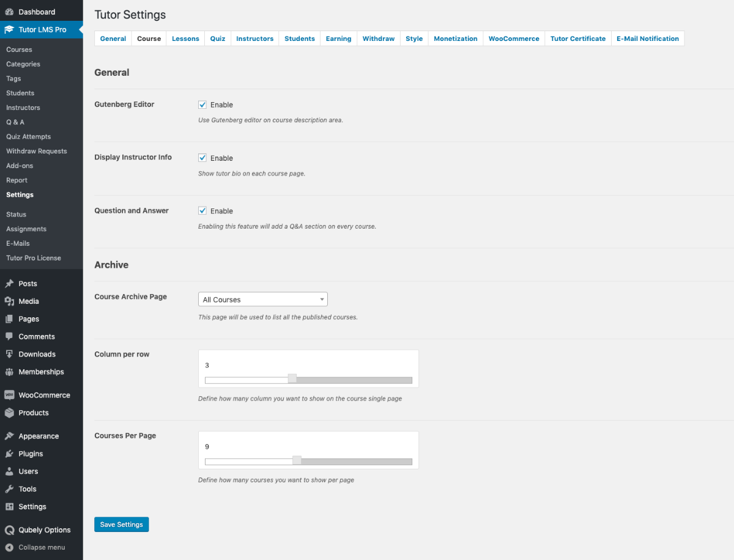The image size is (734, 560).
Task: Click the Archive section heading
Action: [x=111, y=265]
